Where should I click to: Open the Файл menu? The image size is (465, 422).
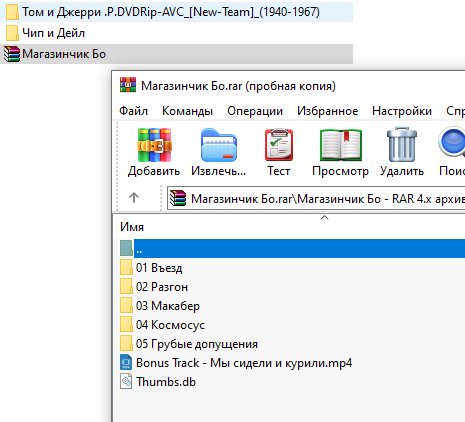133,111
